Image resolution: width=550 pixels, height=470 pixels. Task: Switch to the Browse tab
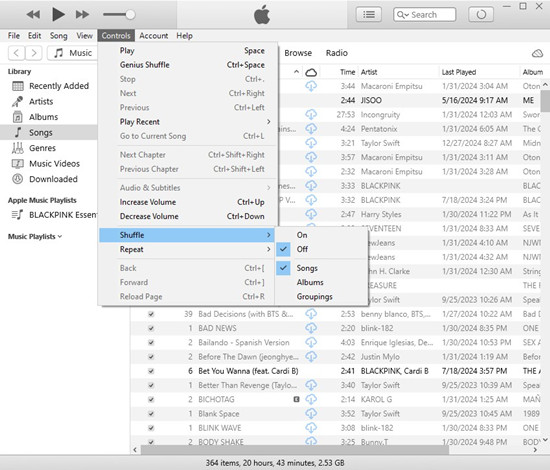pos(298,53)
